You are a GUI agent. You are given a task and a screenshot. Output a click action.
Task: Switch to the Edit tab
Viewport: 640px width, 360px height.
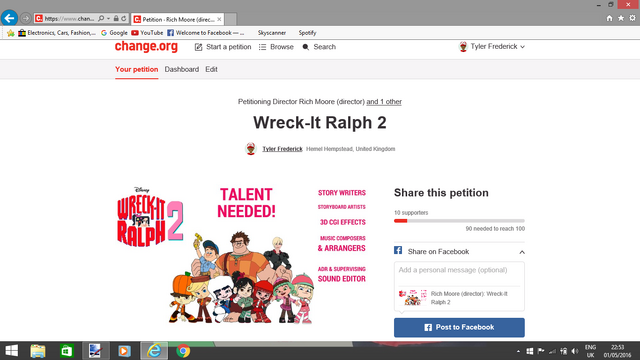tap(211, 69)
